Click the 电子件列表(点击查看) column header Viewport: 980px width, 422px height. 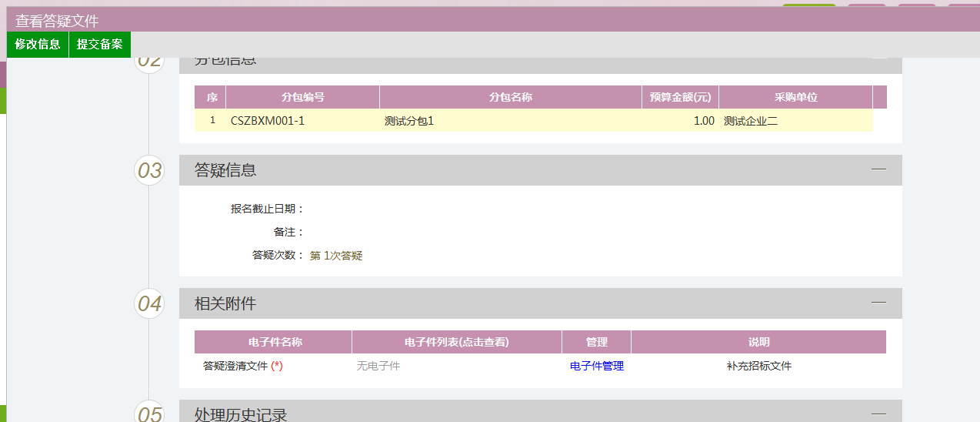(456, 343)
